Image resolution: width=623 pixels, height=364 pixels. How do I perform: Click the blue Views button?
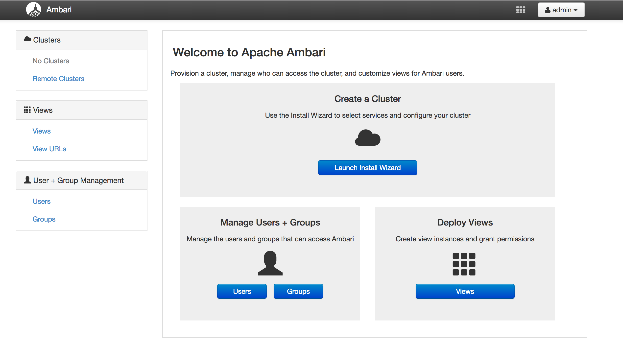click(465, 291)
